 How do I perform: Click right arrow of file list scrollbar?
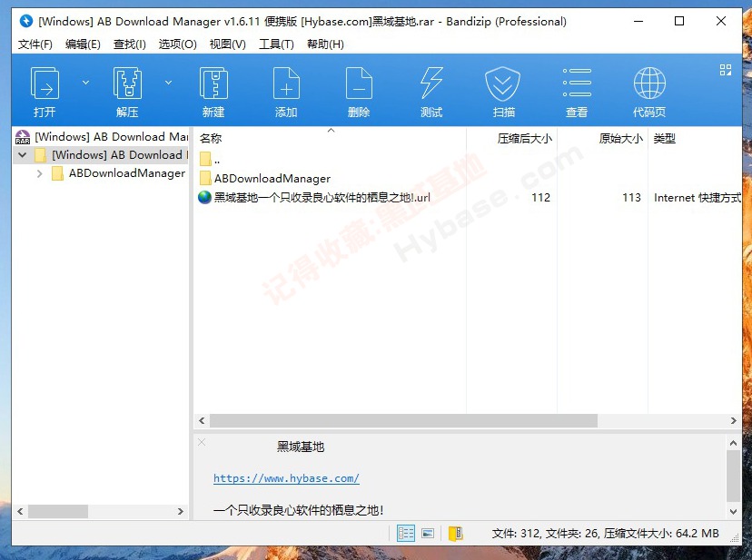pyautogui.click(x=733, y=420)
